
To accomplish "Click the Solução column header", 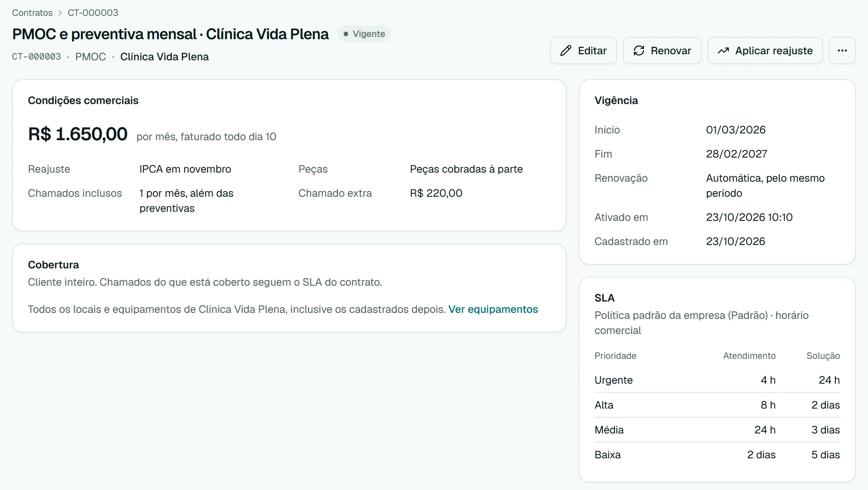I will coord(823,356).
